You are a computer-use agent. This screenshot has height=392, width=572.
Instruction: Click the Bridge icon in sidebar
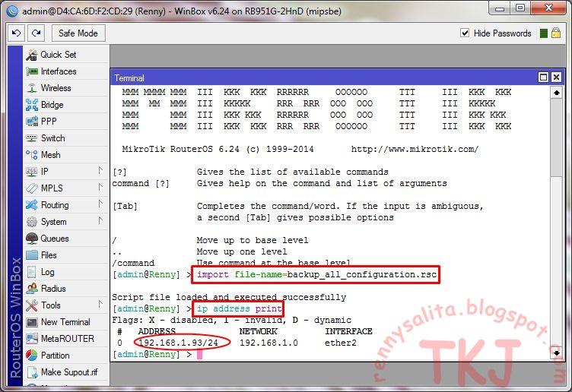pos(32,105)
